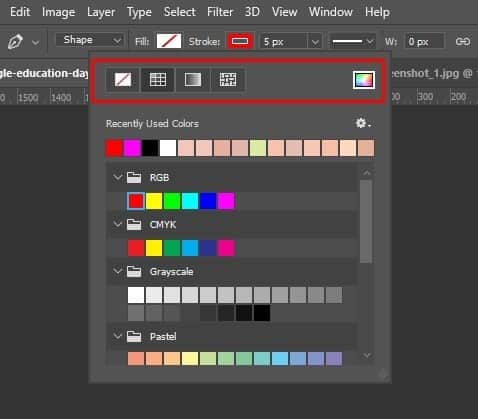The width and height of the screenshot is (478, 419).
Task: Pick the green swatch in CMYK group
Action: point(172,248)
